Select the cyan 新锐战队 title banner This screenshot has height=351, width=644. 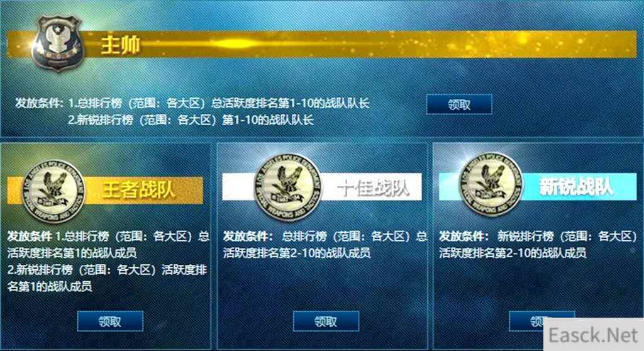[538, 187]
